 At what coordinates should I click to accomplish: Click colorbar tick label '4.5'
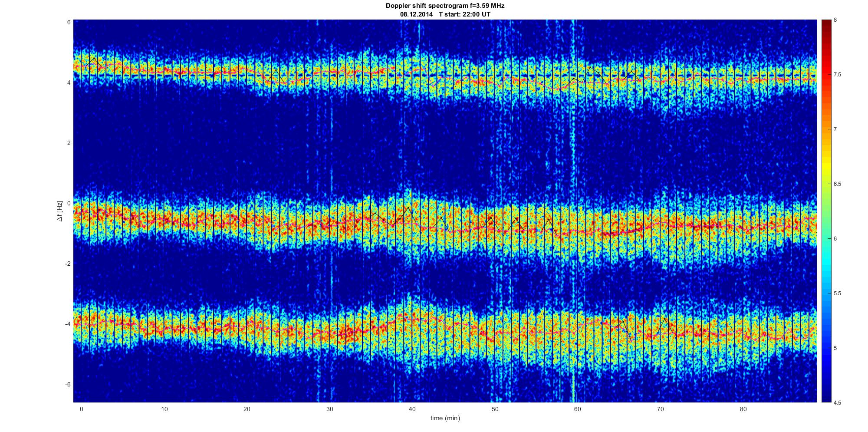tap(838, 402)
